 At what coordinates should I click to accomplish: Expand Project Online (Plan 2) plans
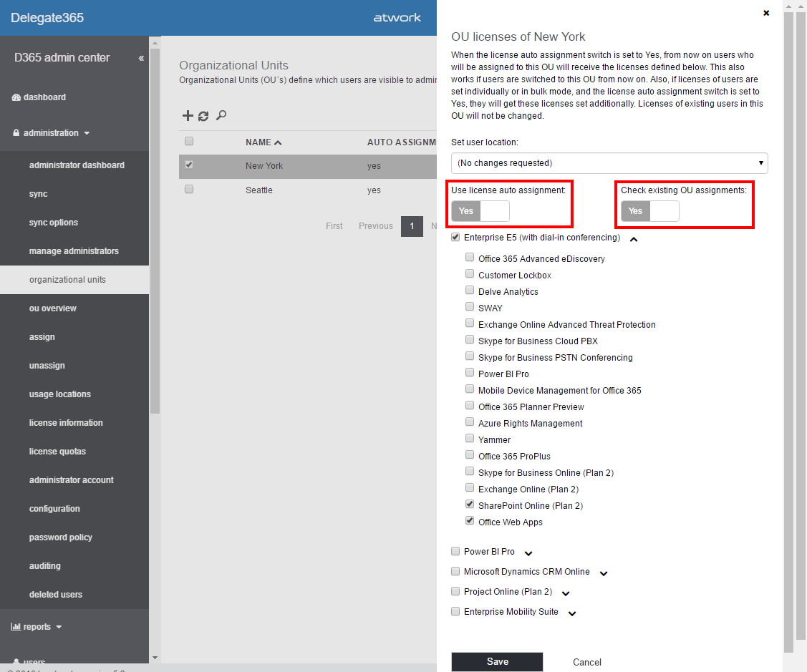pos(566,594)
